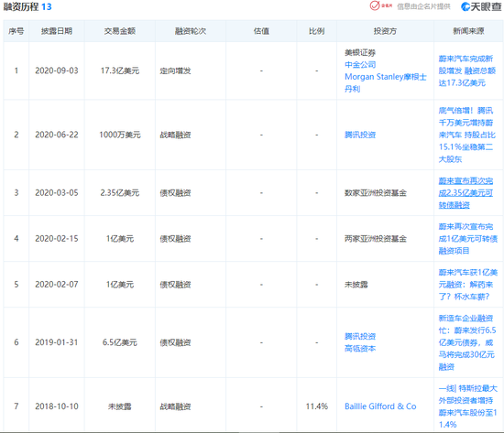Screen dimensions: 504x433
Task: Open news link 蔚来再次宣布完成1亿美元可转债
Action: pos(468,239)
